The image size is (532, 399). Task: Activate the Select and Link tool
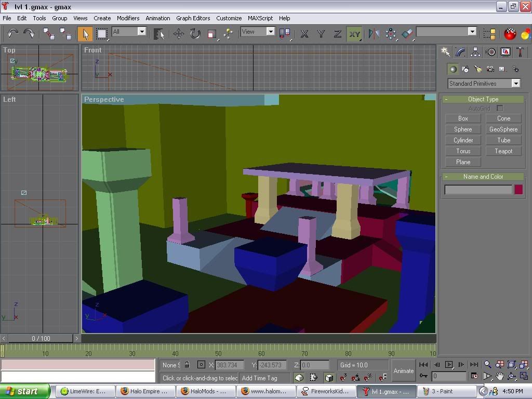click(49, 34)
